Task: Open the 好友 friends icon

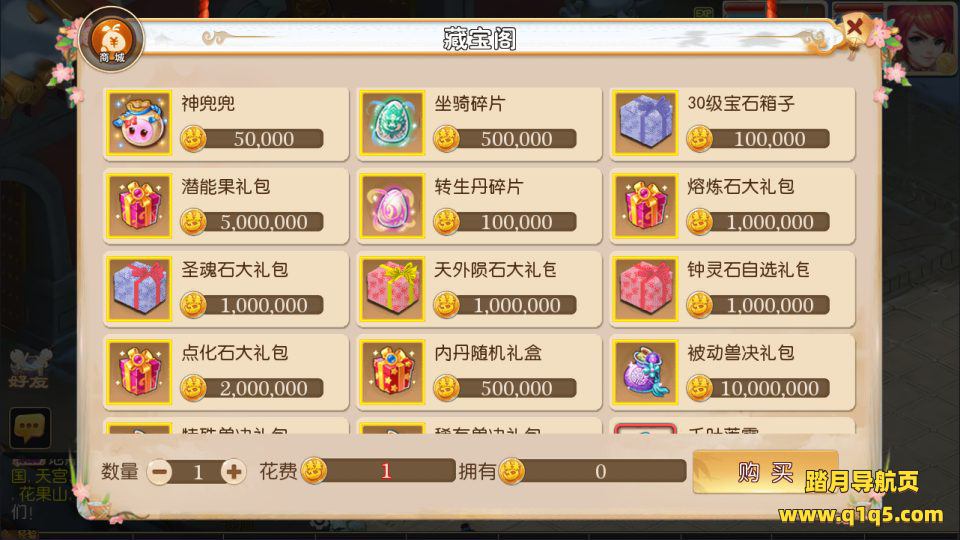Action: (x=28, y=369)
